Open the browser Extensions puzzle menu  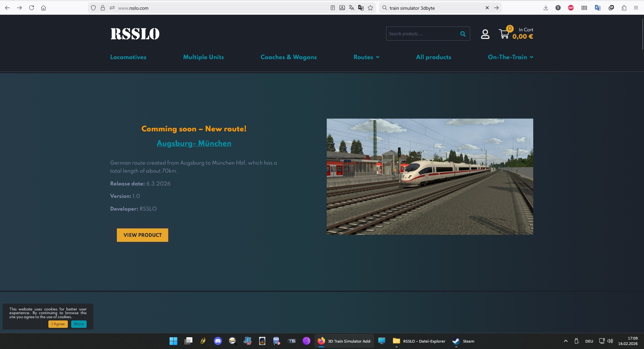(624, 8)
